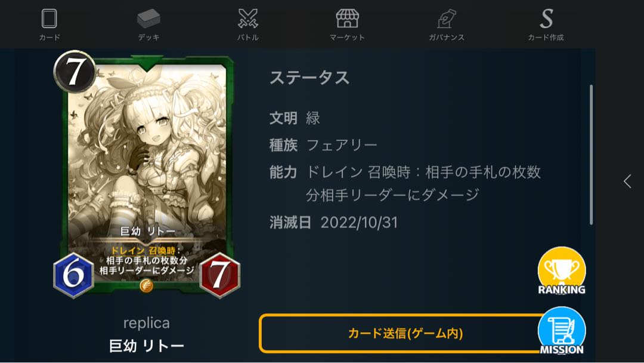Open the カード tab icon
This screenshot has width=644, height=363.
(49, 19)
